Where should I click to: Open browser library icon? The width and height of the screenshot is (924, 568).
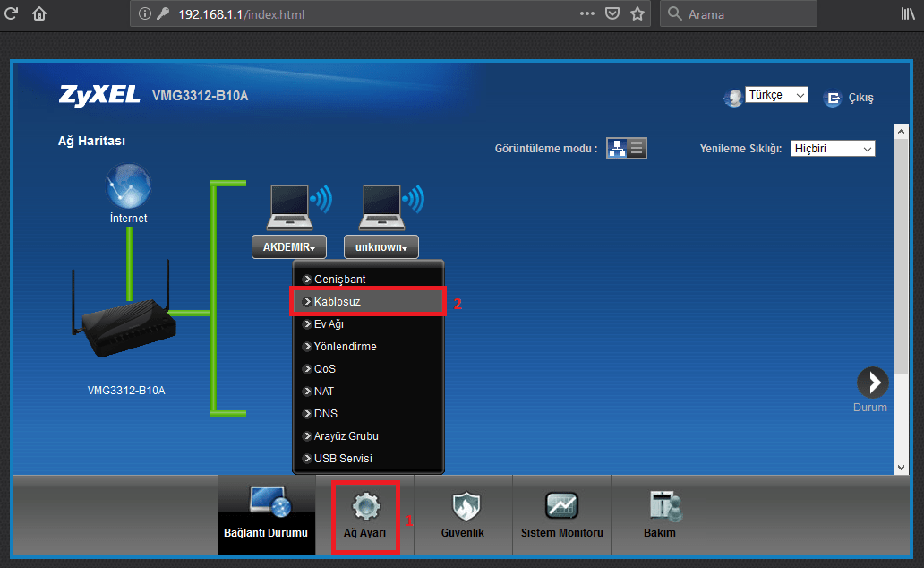click(x=908, y=13)
